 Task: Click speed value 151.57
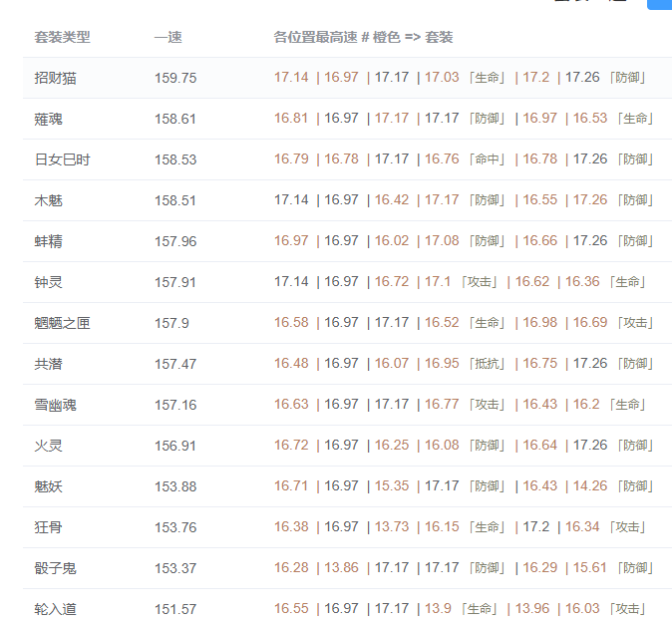click(175, 609)
